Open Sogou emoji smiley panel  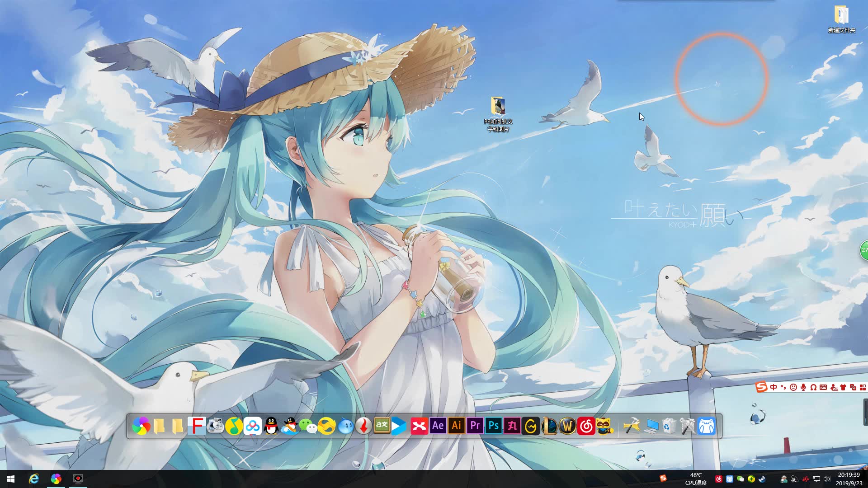793,387
